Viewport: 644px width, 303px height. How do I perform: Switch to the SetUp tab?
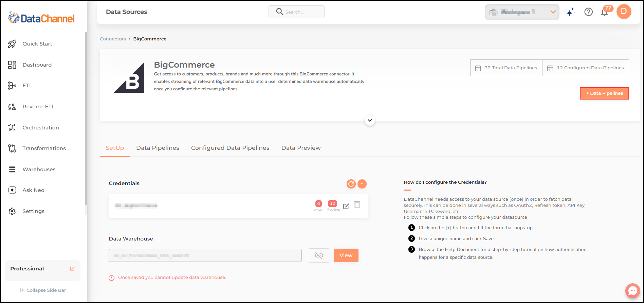[115, 148]
